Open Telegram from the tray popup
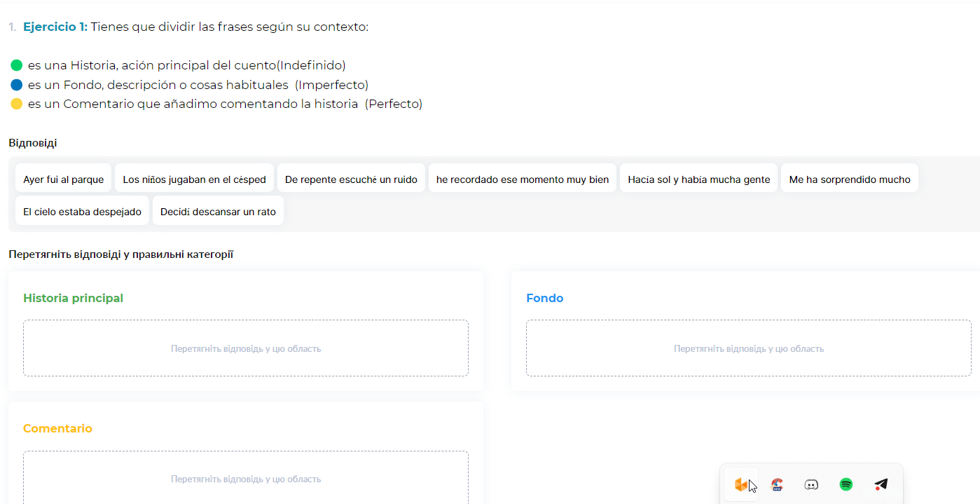 point(881,484)
